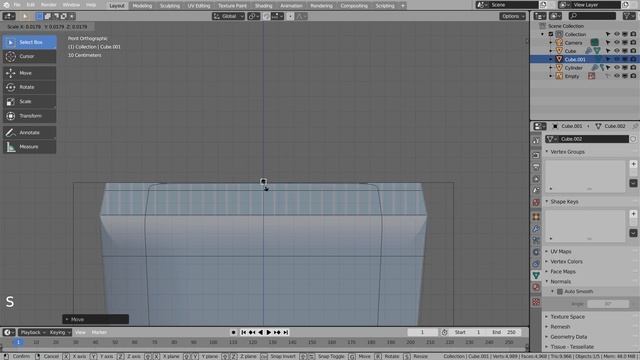Collapse the Shape Keys panel

[x=564, y=202]
